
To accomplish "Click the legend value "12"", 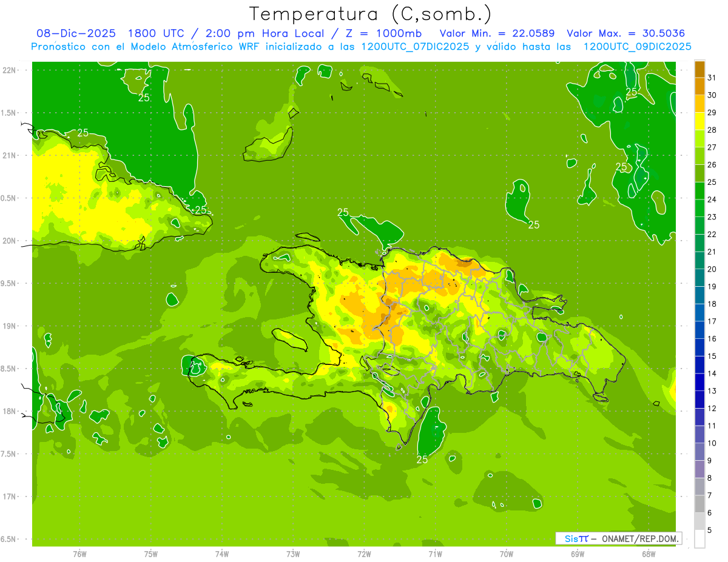I will (712, 409).
